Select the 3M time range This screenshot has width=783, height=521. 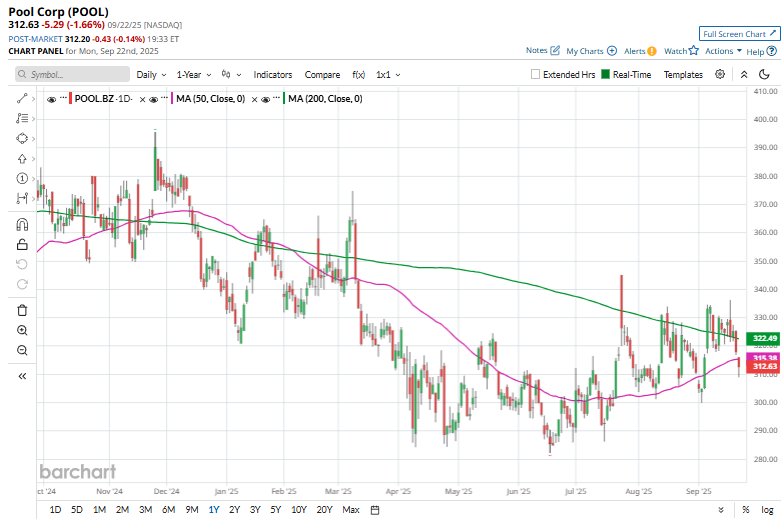coord(145,510)
